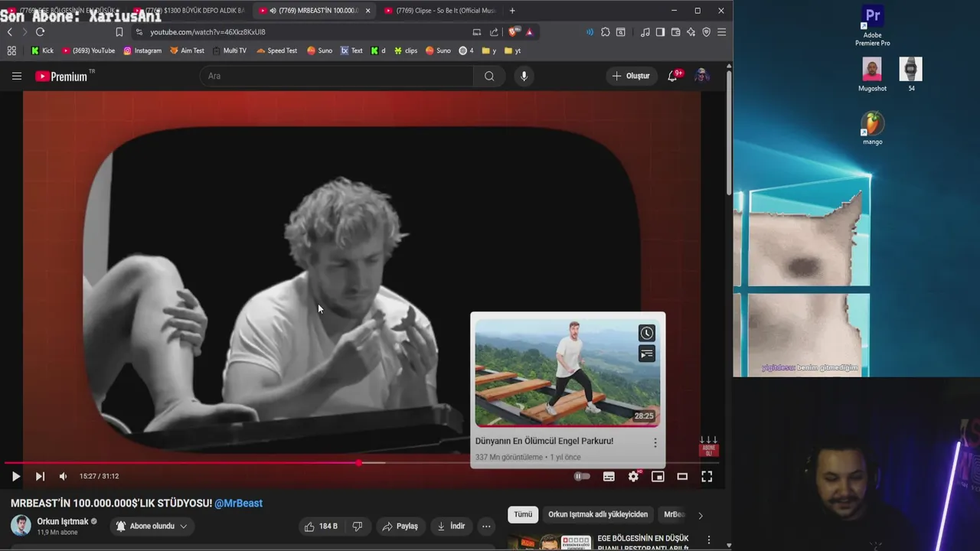Open the Speed Test bookmark
The image size is (980, 551).
point(276,51)
